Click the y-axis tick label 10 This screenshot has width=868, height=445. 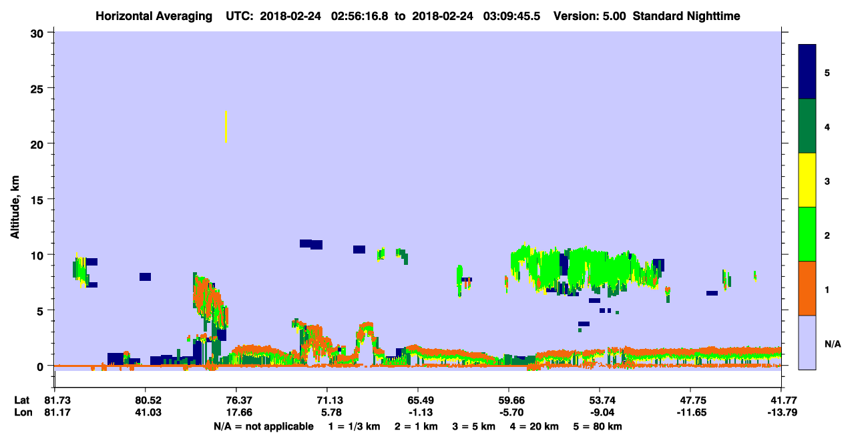coord(39,255)
